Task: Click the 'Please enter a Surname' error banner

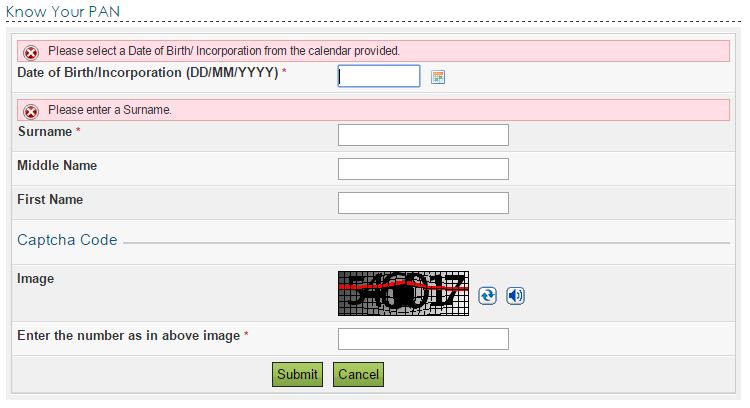Action: 373,110
